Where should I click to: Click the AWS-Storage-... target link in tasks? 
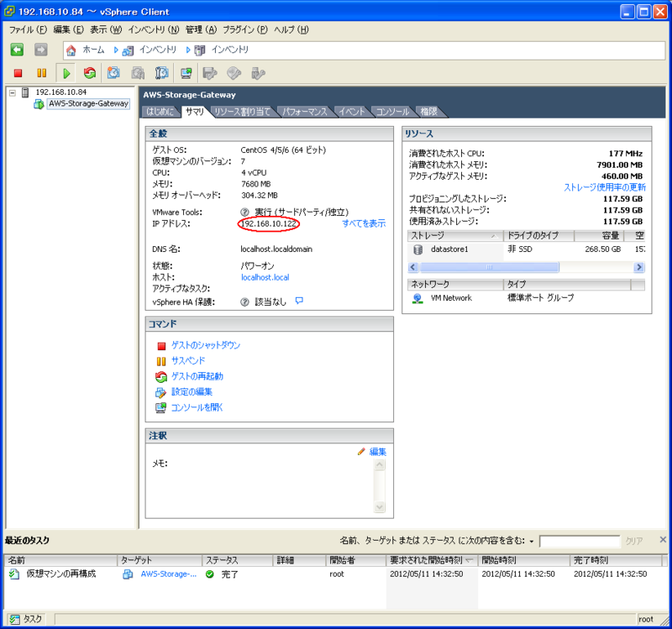click(x=169, y=574)
